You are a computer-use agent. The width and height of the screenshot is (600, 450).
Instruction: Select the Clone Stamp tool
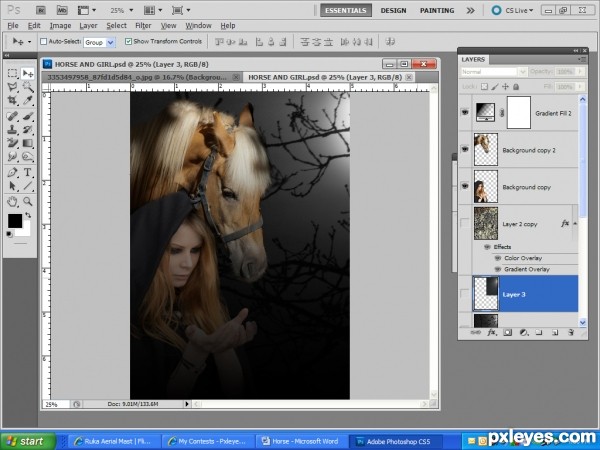pos(13,130)
